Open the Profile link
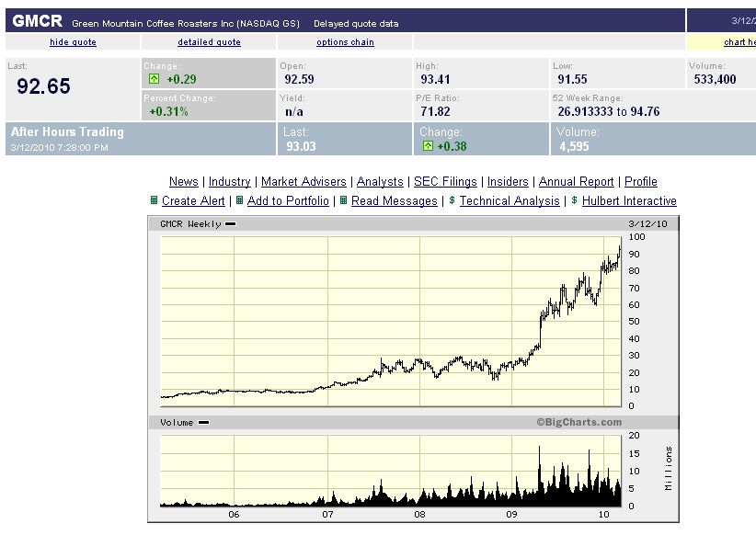This screenshot has width=756, height=535. click(x=641, y=182)
